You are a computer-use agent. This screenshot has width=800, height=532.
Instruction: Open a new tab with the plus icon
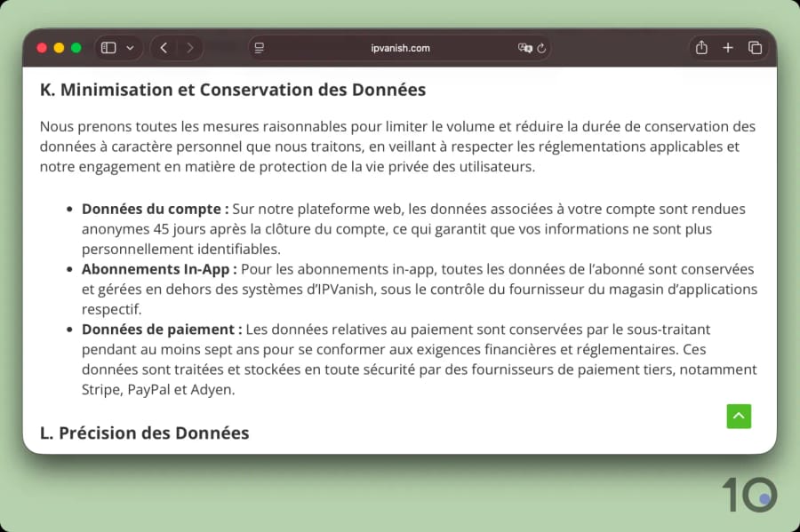(727, 48)
